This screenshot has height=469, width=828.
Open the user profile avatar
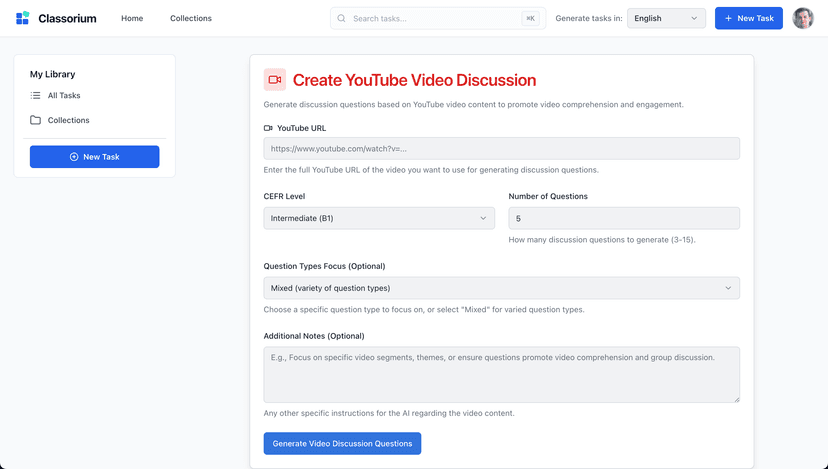[x=803, y=18]
